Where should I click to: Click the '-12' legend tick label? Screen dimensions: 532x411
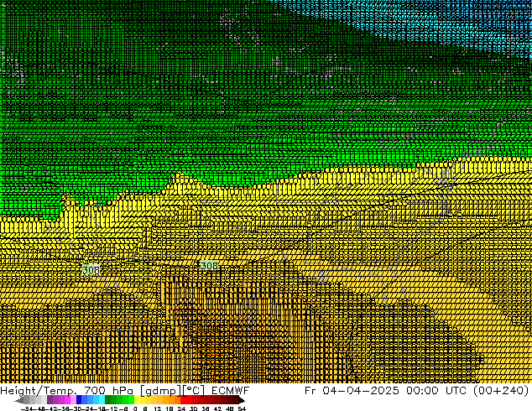click(112, 408)
